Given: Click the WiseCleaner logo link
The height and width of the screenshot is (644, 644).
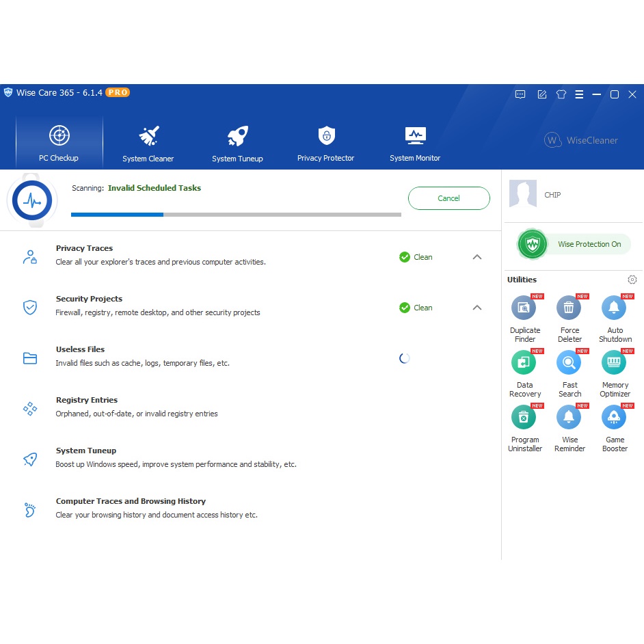Looking at the screenshot, I should click(x=581, y=140).
